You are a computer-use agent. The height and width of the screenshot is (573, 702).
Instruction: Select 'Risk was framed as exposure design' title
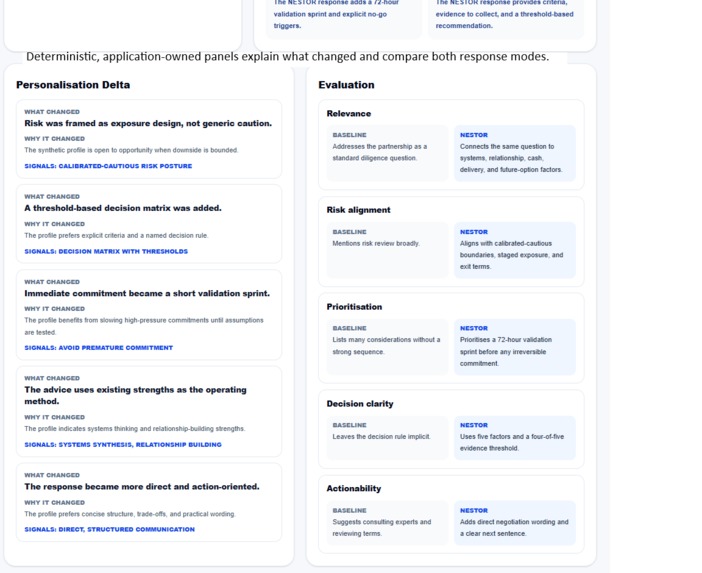click(148, 124)
